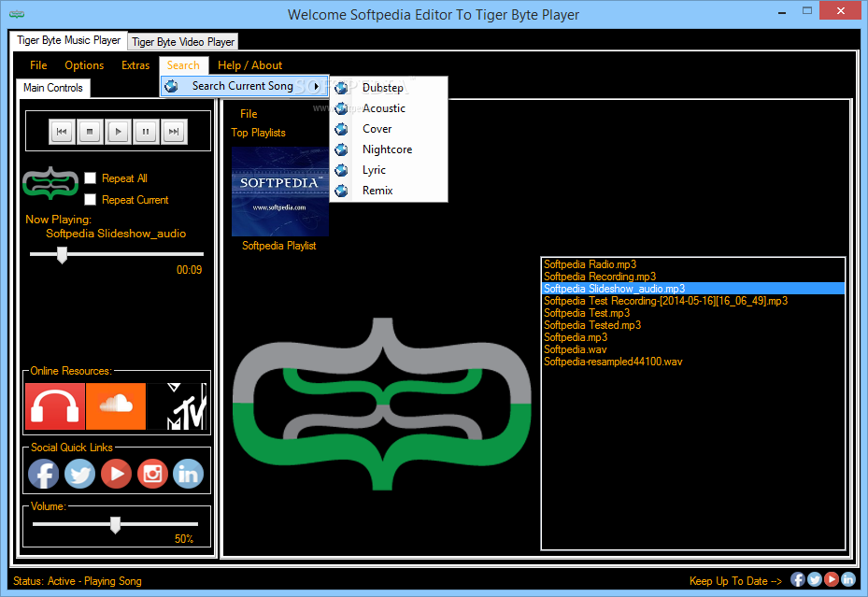Click the large Tiger Byte logo artwork
The image size is (868, 597).
(382, 404)
